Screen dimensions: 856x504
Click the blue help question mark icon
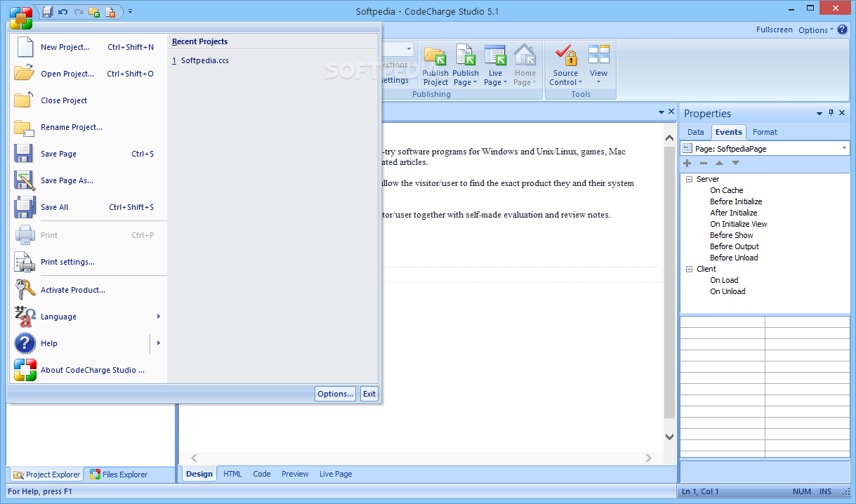click(x=843, y=29)
